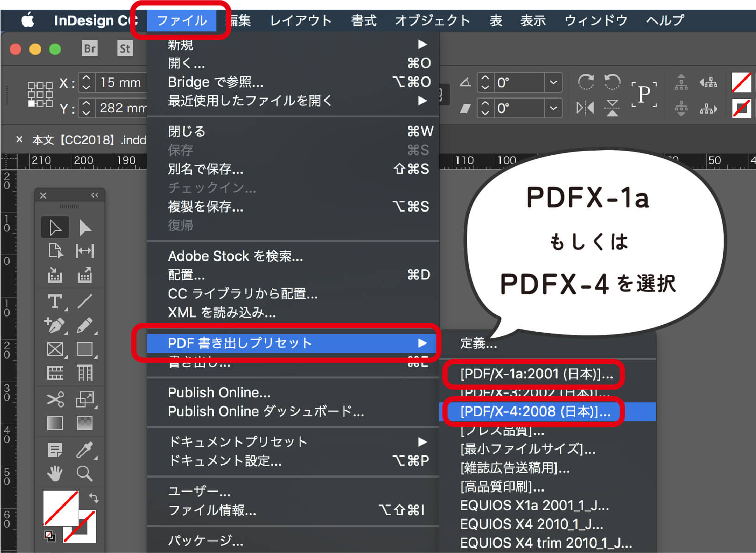Image resolution: width=756 pixels, height=553 pixels.
Task: Open the Apple menu
Action: click(28, 21)
